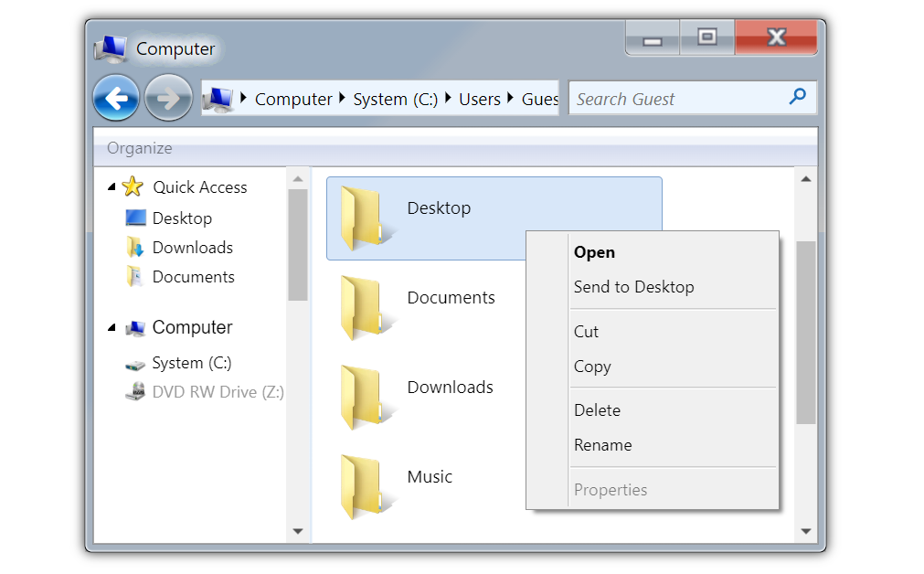Click the forward navigation arrow

click(x=168, y=98)
